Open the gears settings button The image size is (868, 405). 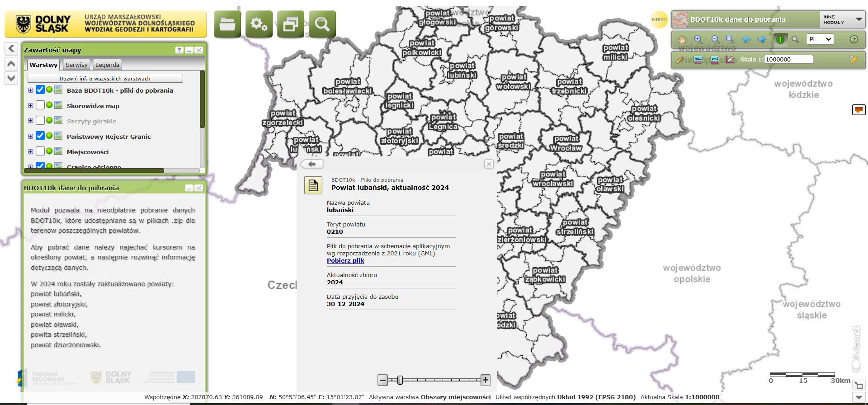(259, 24)
